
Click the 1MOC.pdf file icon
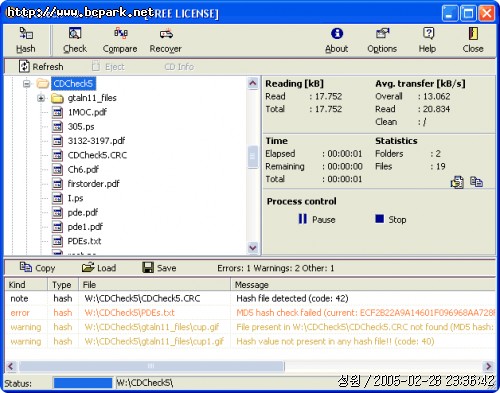pos(57,112)
